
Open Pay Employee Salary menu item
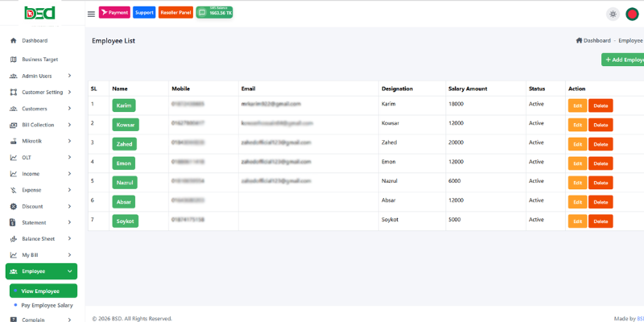tap(47, 306)
